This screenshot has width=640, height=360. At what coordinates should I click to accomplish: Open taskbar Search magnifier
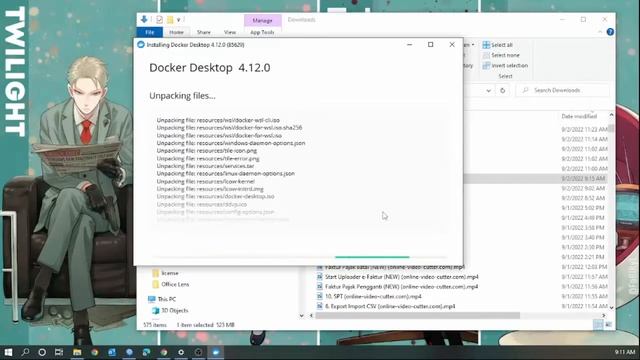25,352
